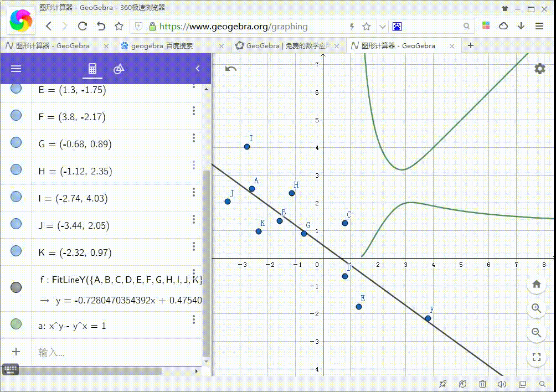556x392 pixels.
Task: Open browser downloads
Action: 521,26
